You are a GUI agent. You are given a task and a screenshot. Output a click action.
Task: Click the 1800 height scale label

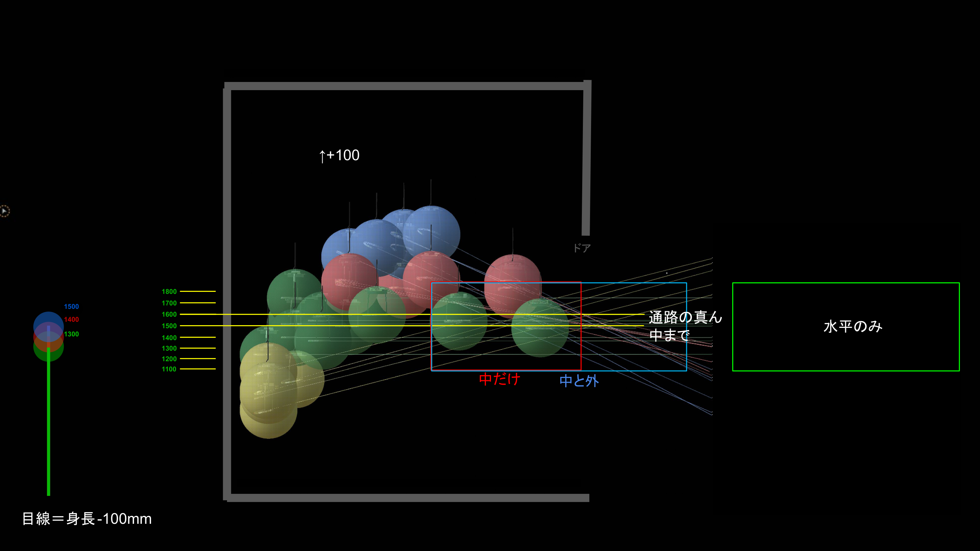169,292
